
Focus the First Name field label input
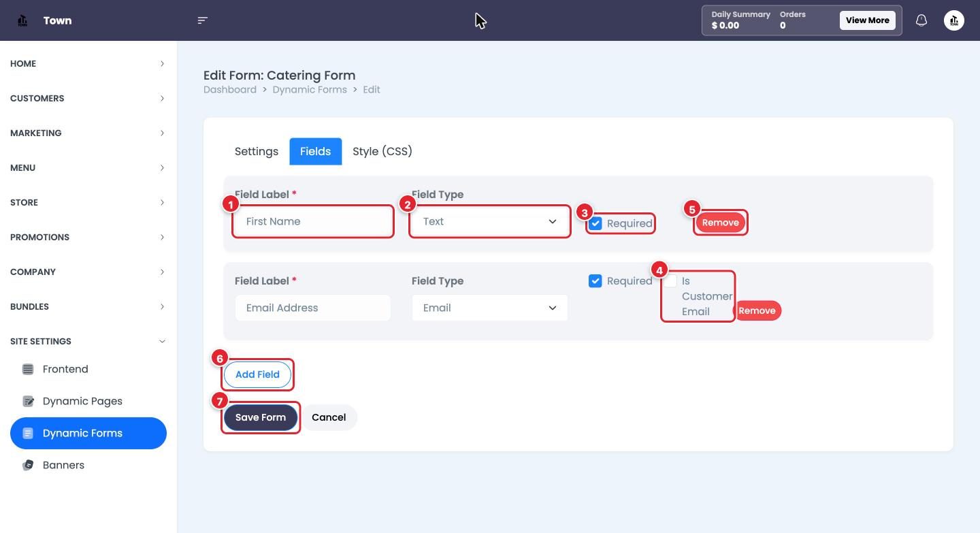coord(313,221)
